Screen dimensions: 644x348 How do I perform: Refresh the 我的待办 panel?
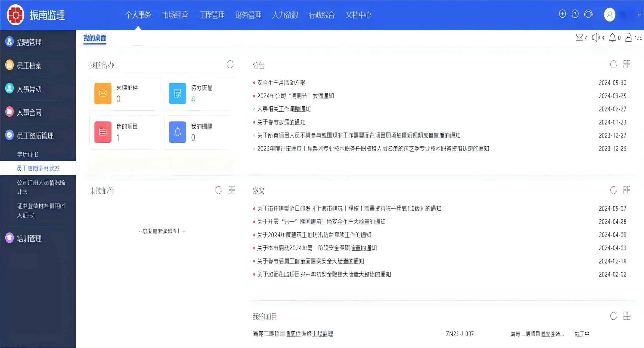[230, 64]
